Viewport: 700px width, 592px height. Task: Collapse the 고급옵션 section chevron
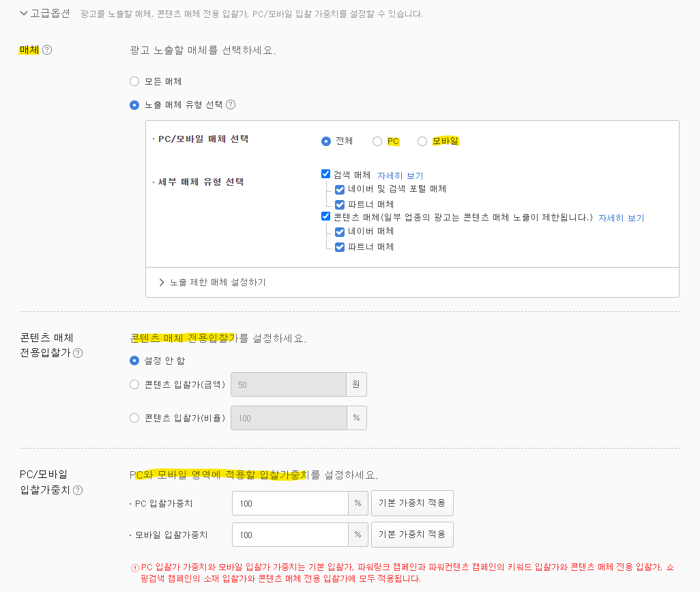24,14
